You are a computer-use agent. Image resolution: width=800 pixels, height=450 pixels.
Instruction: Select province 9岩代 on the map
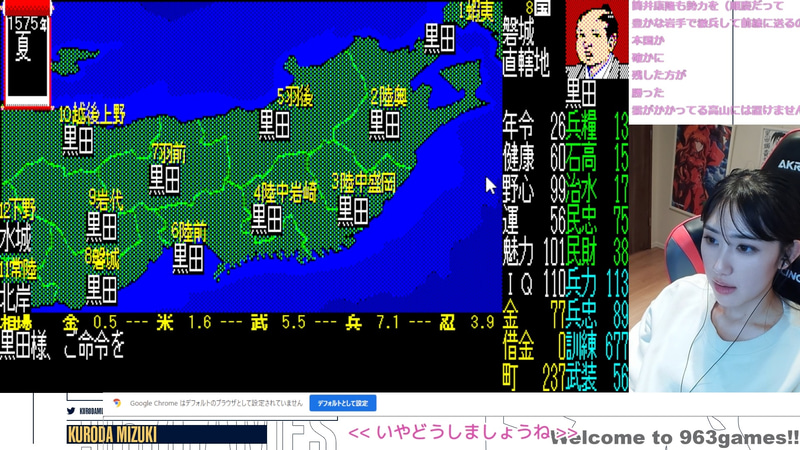(x=105, y=199)
